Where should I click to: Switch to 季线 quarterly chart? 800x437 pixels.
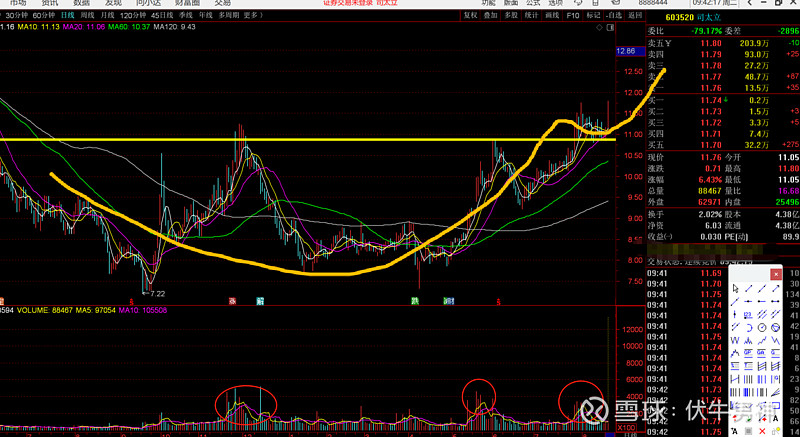point(186,15)
